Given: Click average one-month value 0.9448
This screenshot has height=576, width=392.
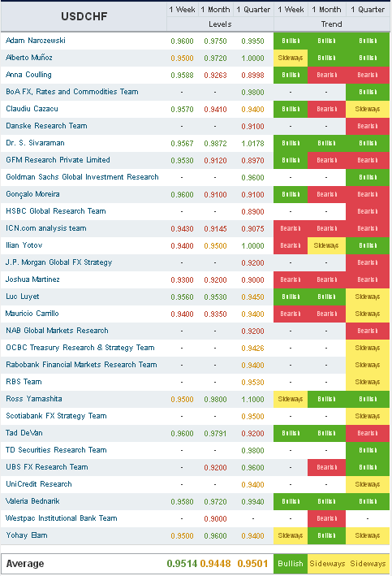Looking at the screenshot, I should click(215, 564).
